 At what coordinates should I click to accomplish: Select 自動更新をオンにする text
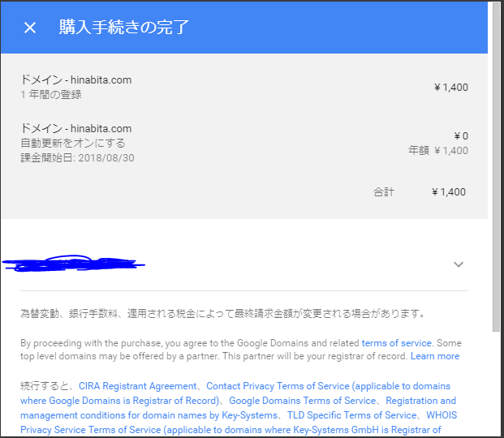(x=73, y=143)
